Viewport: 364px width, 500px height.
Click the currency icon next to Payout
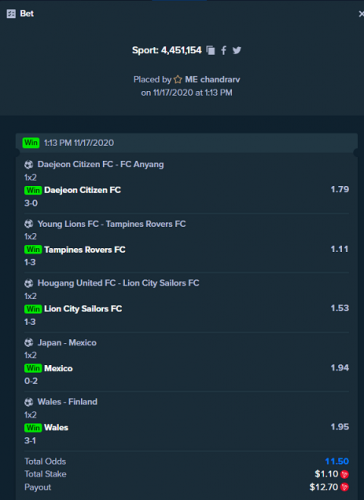tap(345, 487)
